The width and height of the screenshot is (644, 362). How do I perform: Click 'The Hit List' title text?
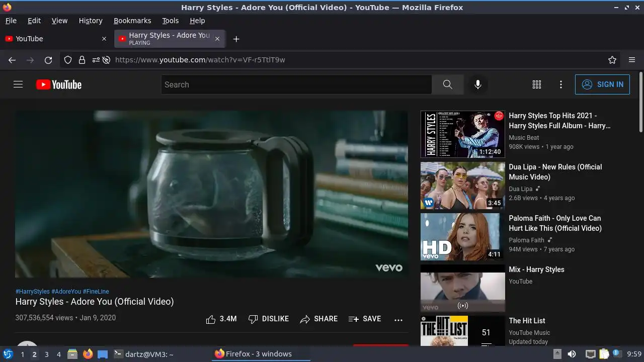point(527,321)
